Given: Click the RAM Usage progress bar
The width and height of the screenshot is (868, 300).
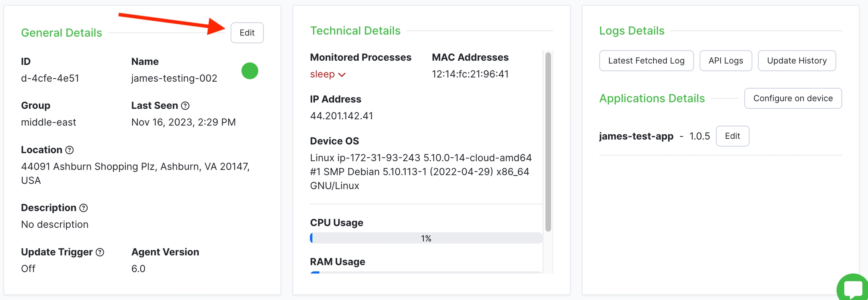Looking at the screenshot, I should 426,272.
